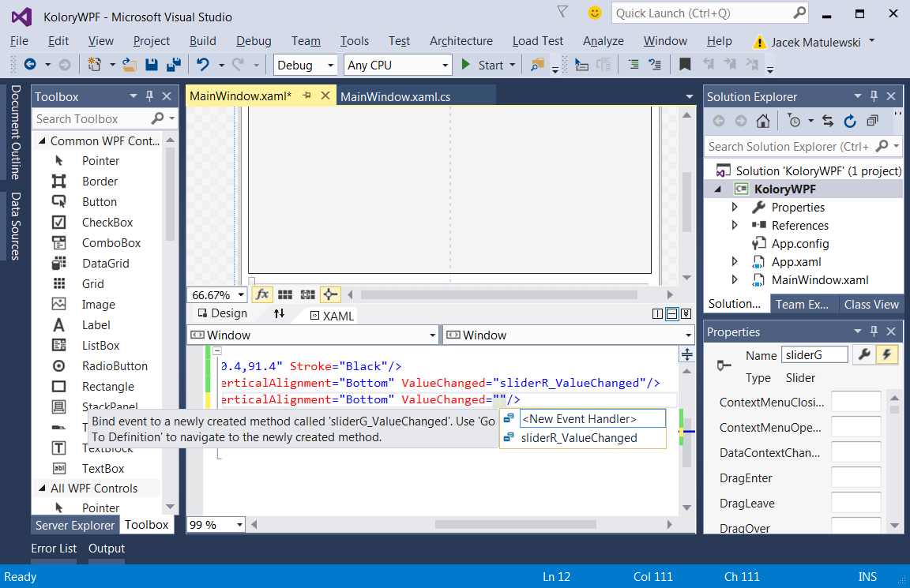Click the Toggle Bookmark toolbar icon
This screenshot has height=588, width=910.
[685, 65]
